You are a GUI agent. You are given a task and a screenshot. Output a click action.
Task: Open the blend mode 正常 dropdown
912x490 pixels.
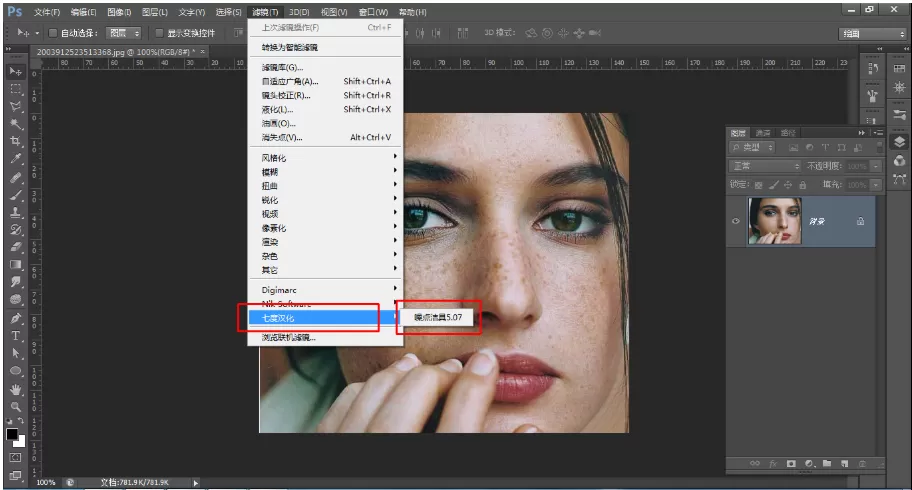click(x=765, y=166)
